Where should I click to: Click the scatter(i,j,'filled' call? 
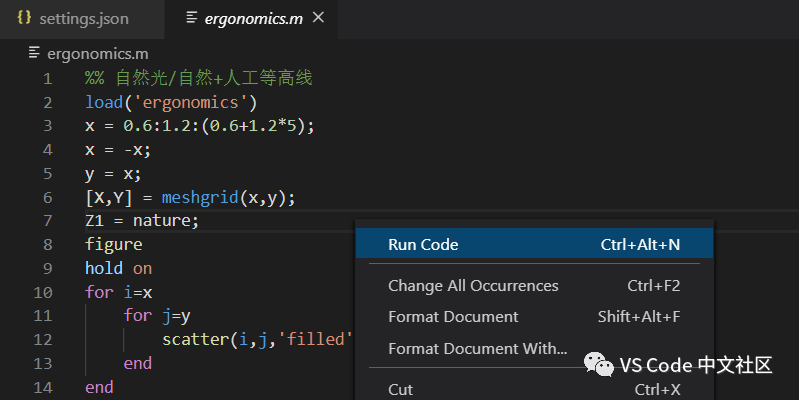[x=257, y=339]
